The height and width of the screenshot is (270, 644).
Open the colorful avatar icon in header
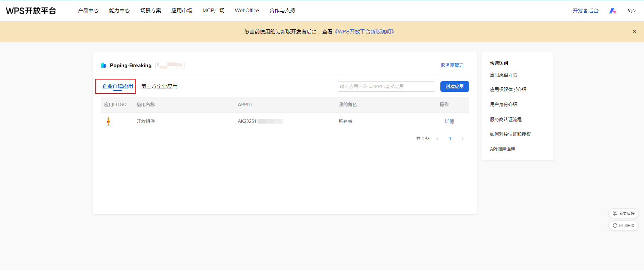pos(613,11)
